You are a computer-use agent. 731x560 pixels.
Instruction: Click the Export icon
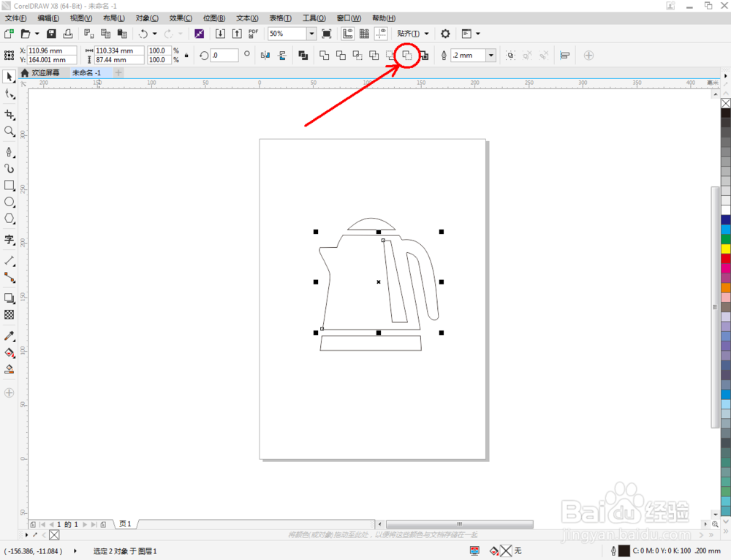point(237,34)
